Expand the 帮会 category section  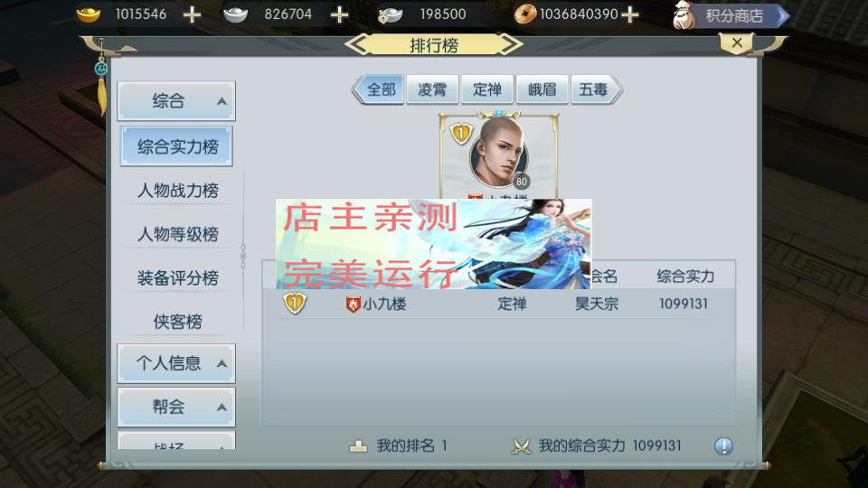176,408
